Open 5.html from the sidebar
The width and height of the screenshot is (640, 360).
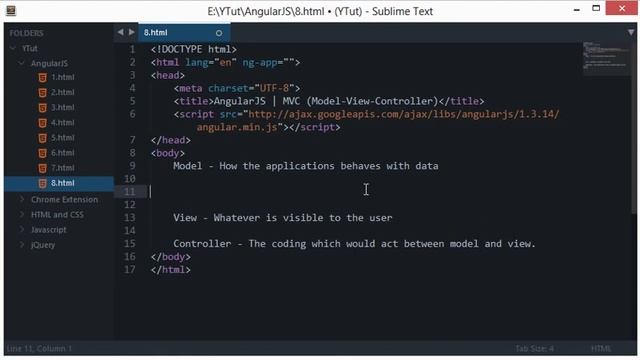point(62,138)
